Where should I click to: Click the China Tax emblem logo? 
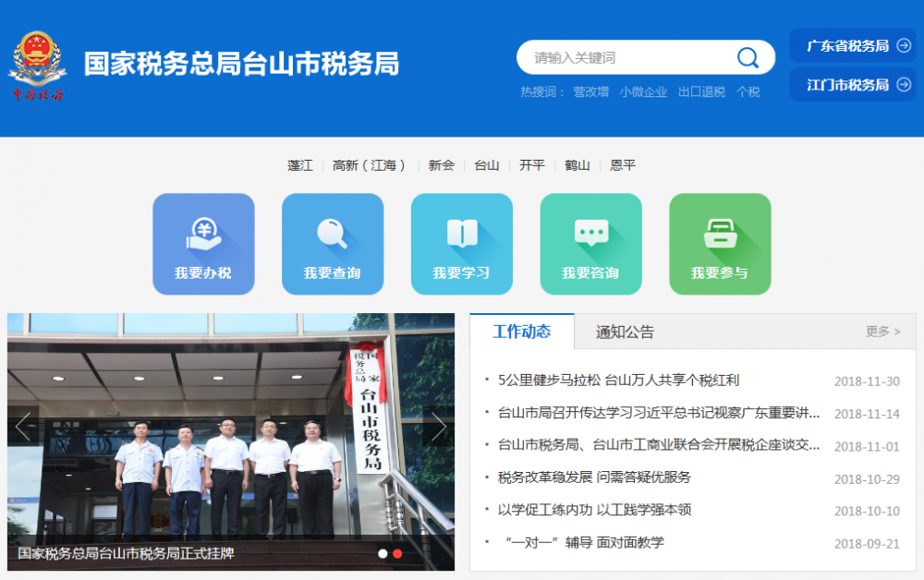(x=38, y=66)
